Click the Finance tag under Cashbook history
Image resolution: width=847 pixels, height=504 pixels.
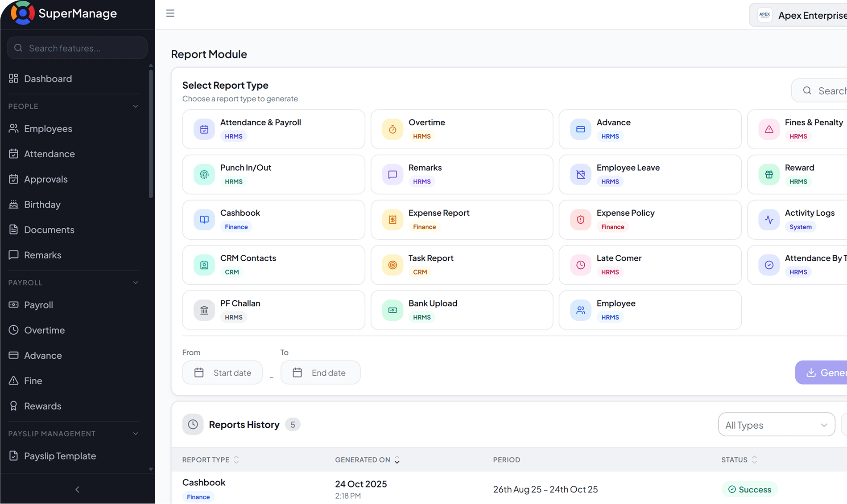tap(198, 497)
